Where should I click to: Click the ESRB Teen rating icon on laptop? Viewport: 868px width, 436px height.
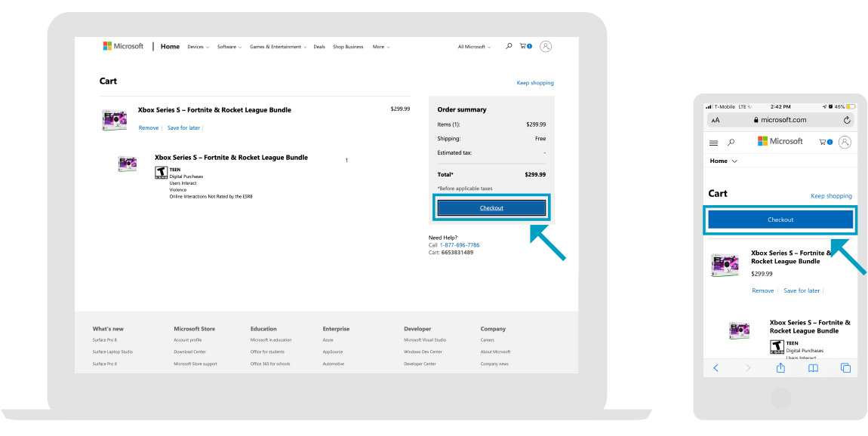[161, 173]
